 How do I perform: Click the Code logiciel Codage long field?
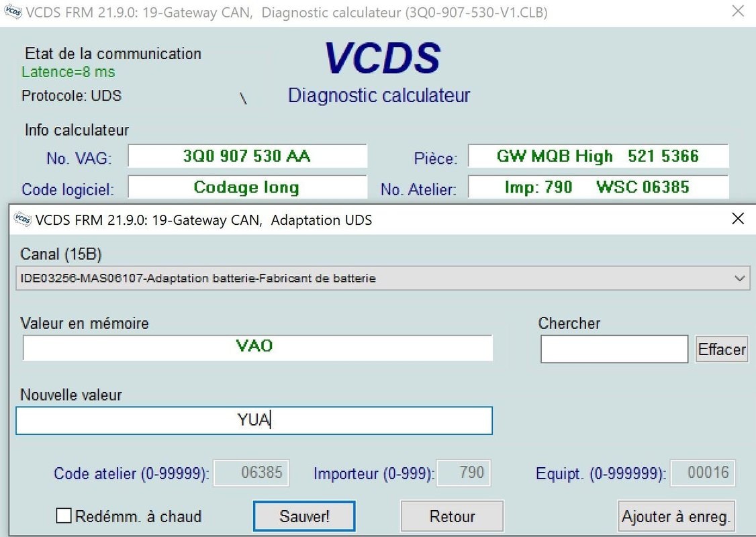click(247, 187)
